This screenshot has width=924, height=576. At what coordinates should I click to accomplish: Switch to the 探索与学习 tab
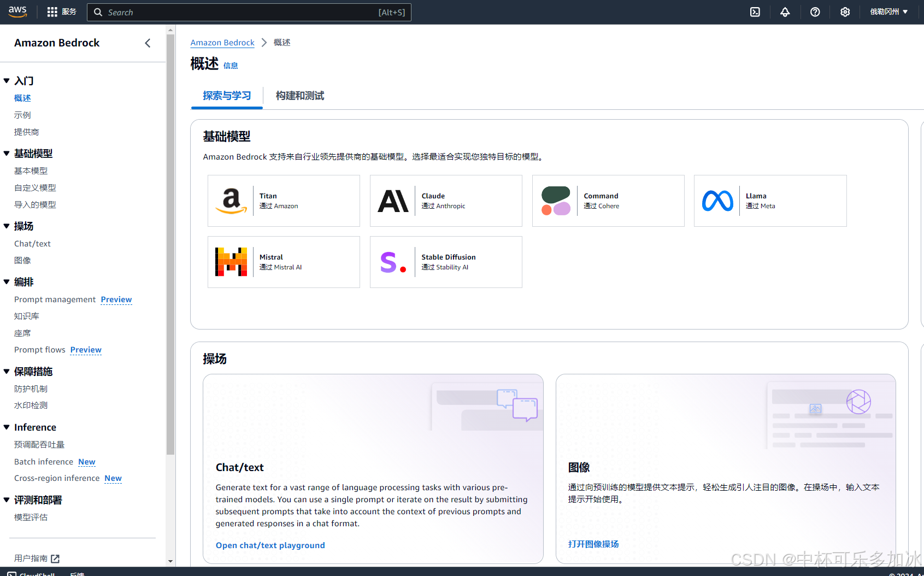227,96
